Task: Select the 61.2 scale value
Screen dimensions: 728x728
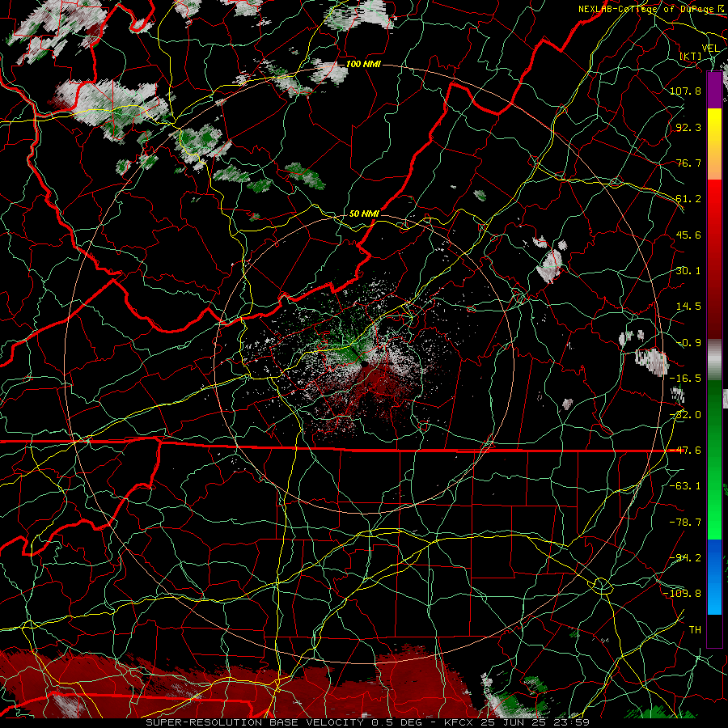Action: [688, 199]
